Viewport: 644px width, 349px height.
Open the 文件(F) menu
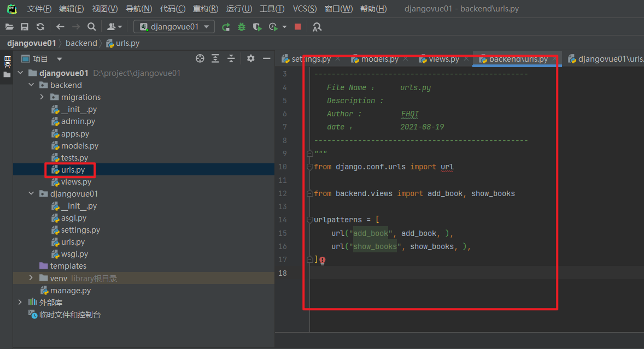tap(39, 9)
